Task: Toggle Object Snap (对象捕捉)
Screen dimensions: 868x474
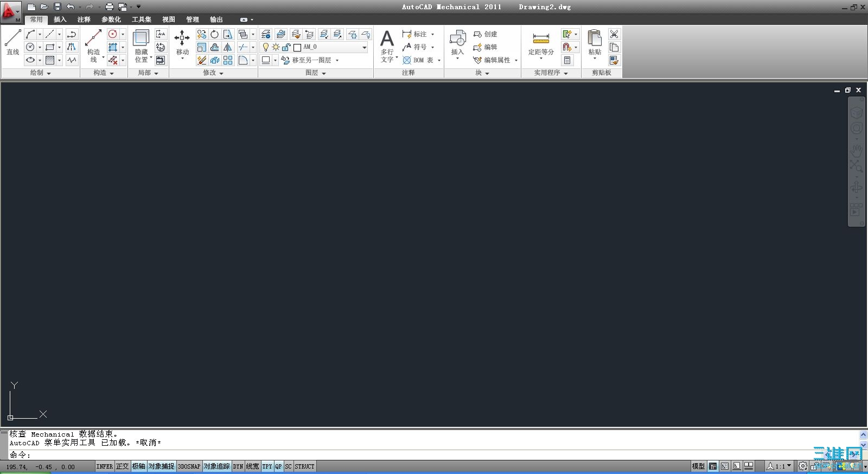Action: pyautogui.click(x=162, y=466)
